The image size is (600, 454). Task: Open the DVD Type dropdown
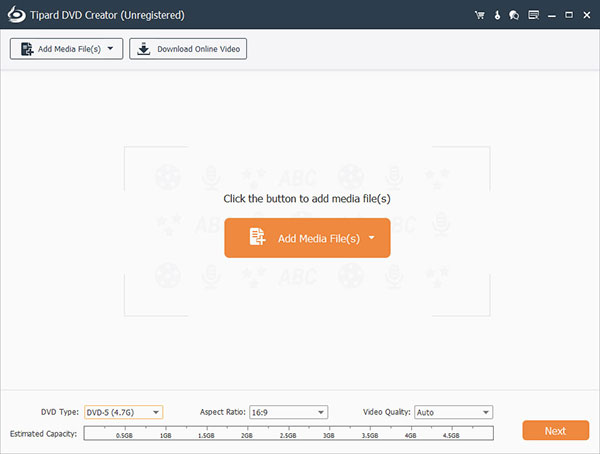pos(122,412)
